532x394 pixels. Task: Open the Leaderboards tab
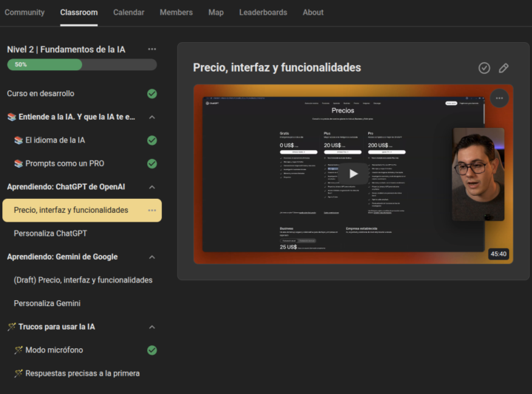click(263, 13)
